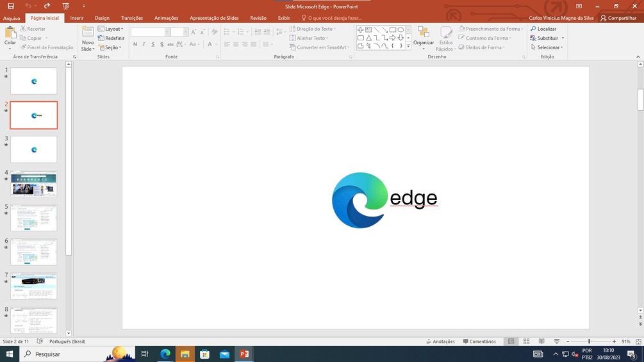Switch to slide sorter view

point(526,341)
